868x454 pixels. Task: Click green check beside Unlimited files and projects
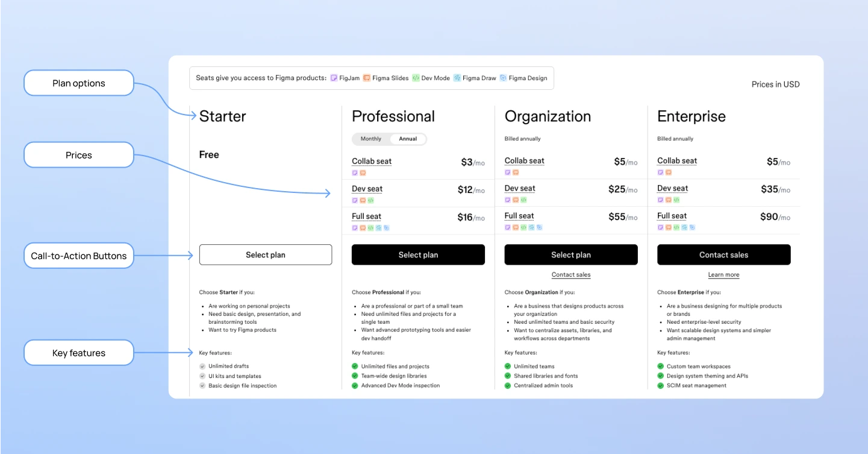point(355,366)
